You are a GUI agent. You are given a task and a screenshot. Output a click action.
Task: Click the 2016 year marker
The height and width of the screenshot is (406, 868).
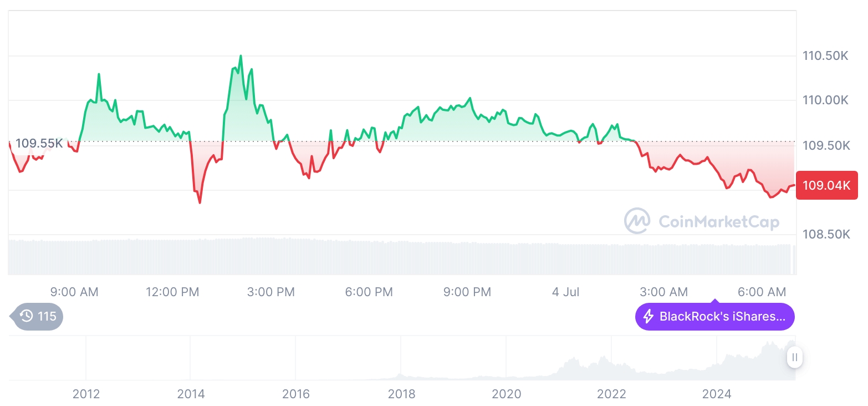[296, 394]
